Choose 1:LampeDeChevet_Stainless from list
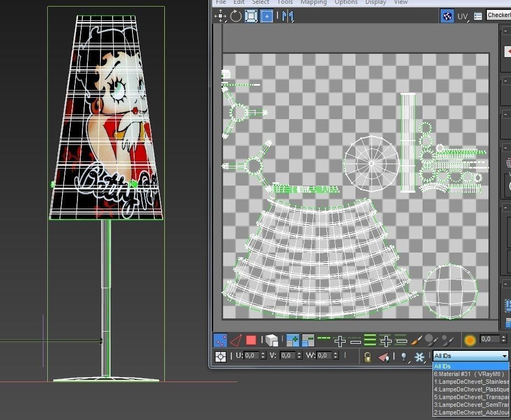The image size is (511, 420). tap(470, 382)
